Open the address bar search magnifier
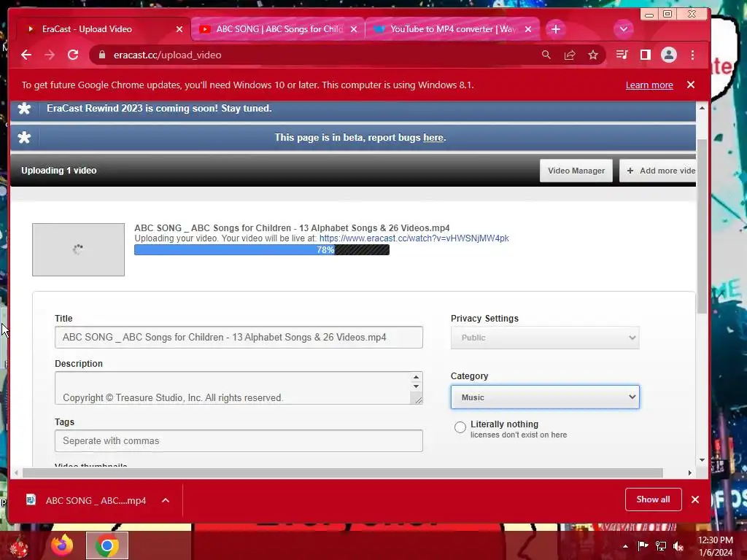Screen dimensions: 747x560 pyautogui.click(x=546, y=55)
